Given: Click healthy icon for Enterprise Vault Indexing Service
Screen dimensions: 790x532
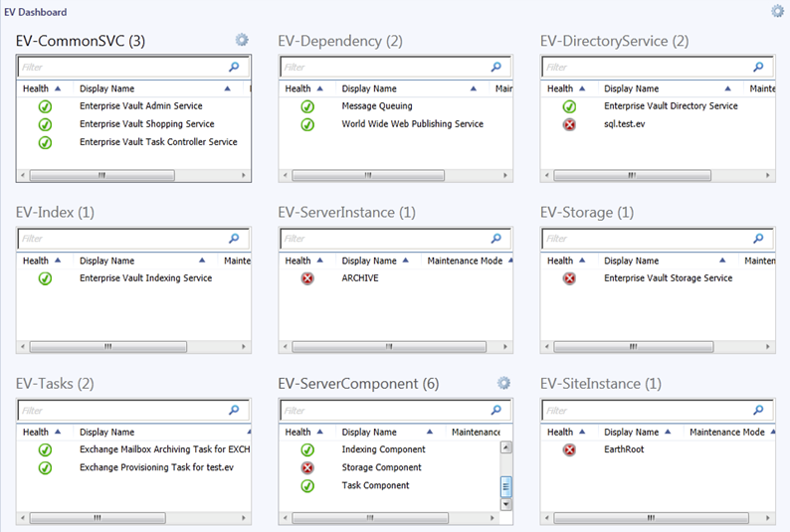Looking at the screenshot, I should (46, 278).
